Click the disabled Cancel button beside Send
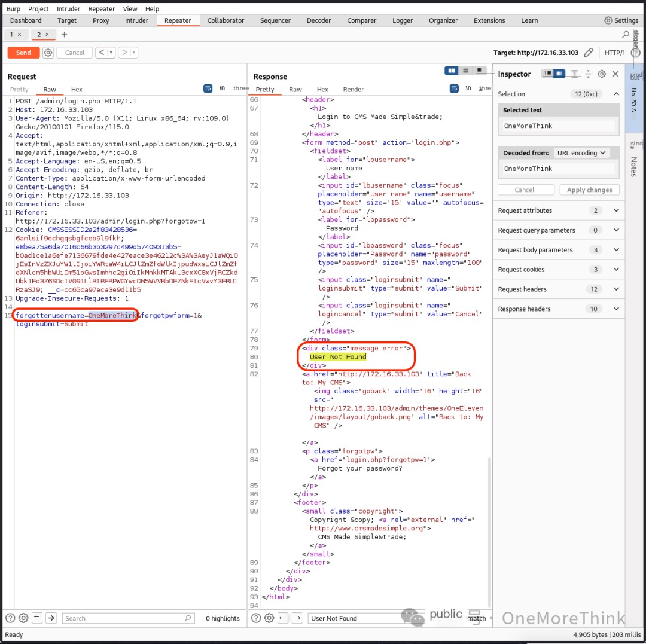This screenshot has height=644, width=646. [75, 53]
